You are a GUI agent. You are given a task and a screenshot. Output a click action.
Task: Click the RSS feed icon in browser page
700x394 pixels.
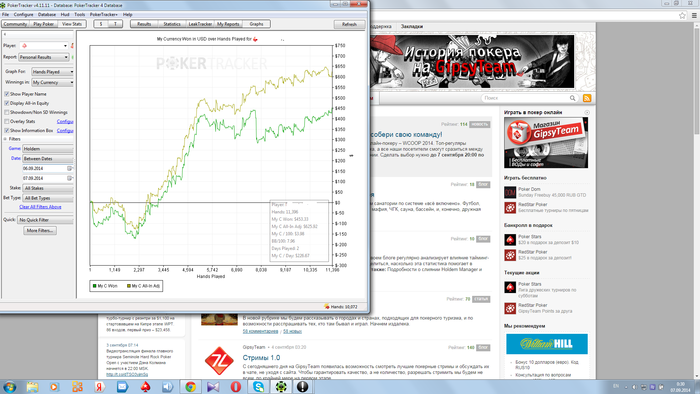coord(587,98)
